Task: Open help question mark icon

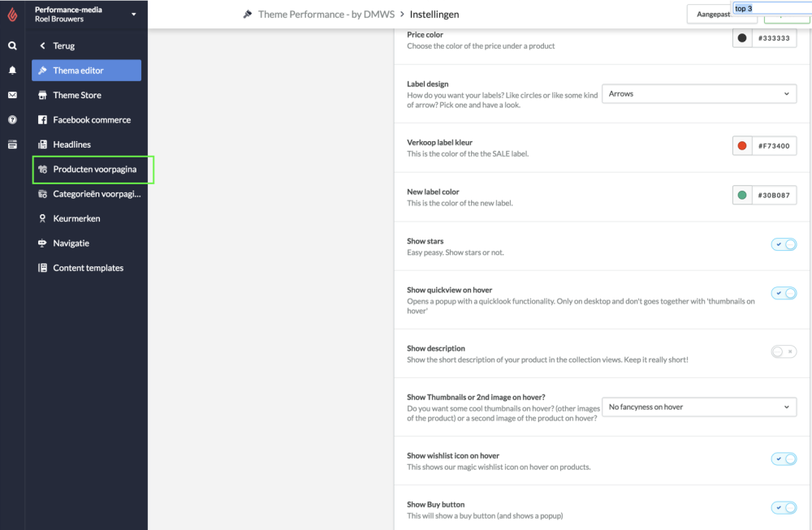Action: 12,119
